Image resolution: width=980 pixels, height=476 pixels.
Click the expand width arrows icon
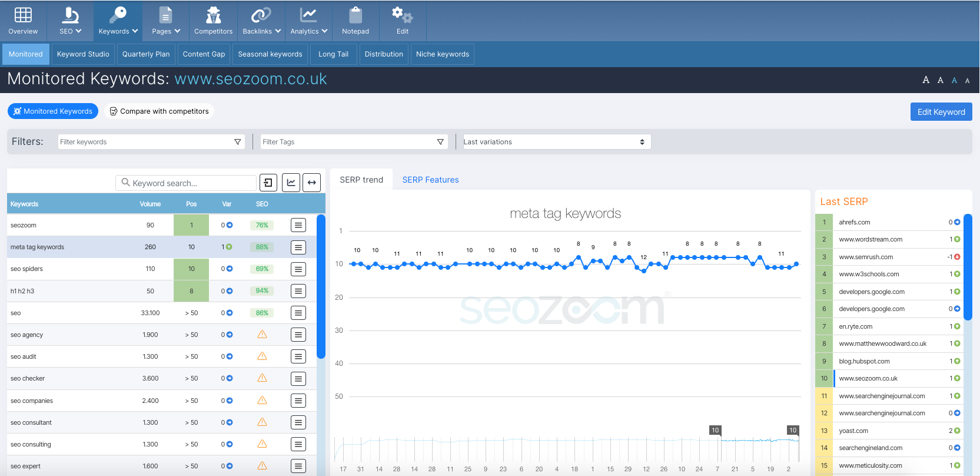(312, 183)
